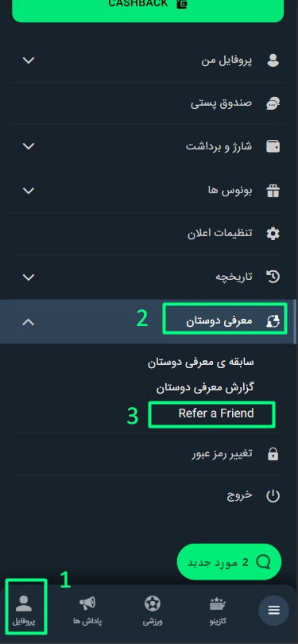Collapse the معرفی دوستان section chevron
The image size is (298, 644).
pyautogui.click(x=29, y=322)
